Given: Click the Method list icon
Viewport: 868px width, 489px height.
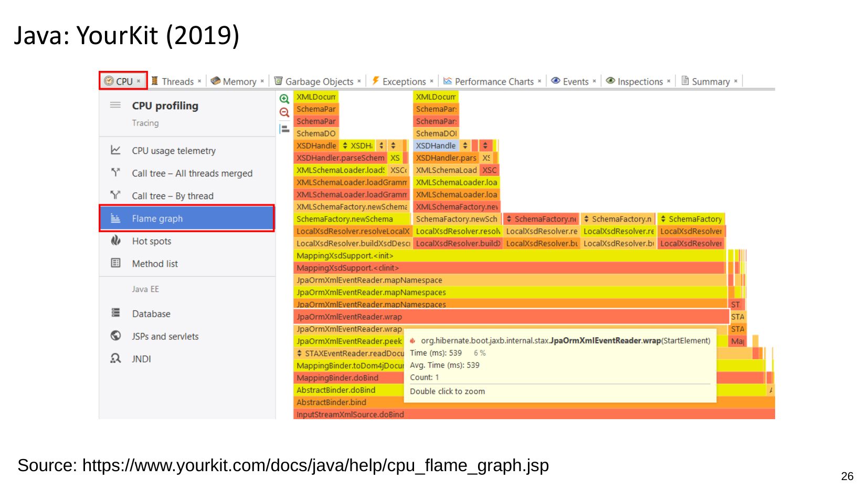Looking at the screenshot, I should click(115, 263).
